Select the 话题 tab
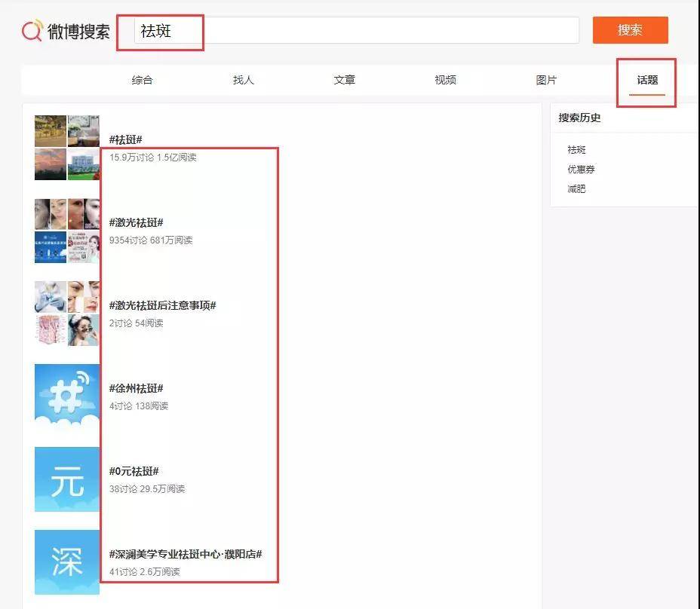This screenshot has width=700, height=609. click(x=647, y=81)
